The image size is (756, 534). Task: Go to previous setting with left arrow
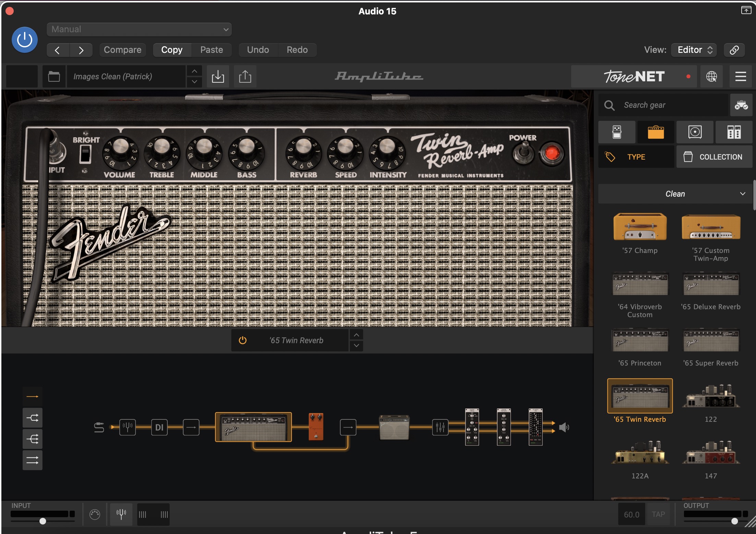[x=58, y=50]
